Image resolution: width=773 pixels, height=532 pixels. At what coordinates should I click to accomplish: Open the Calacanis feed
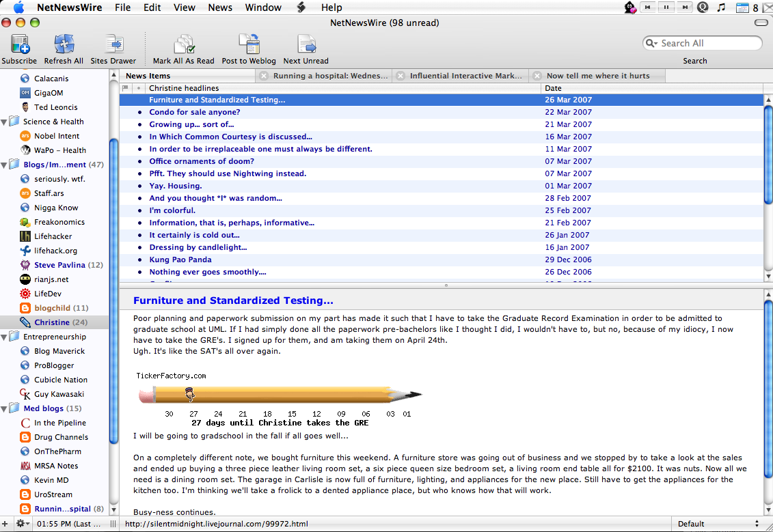[51, 79]
